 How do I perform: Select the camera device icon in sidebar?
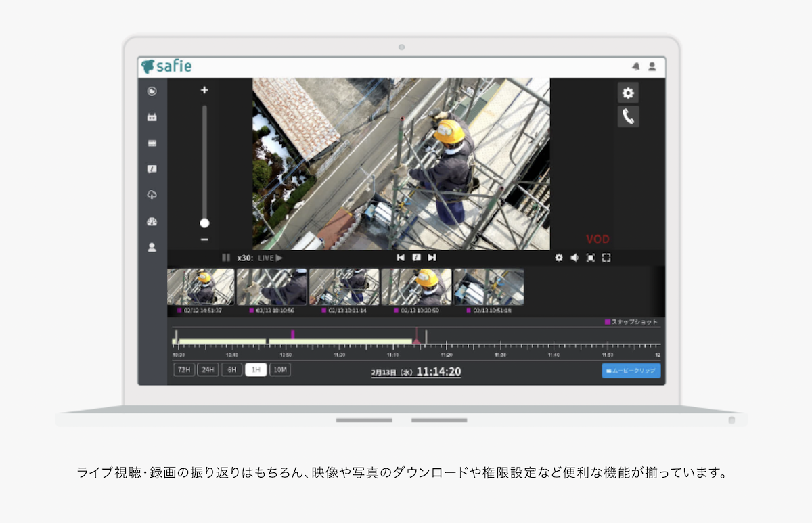[x=152, y=116]
